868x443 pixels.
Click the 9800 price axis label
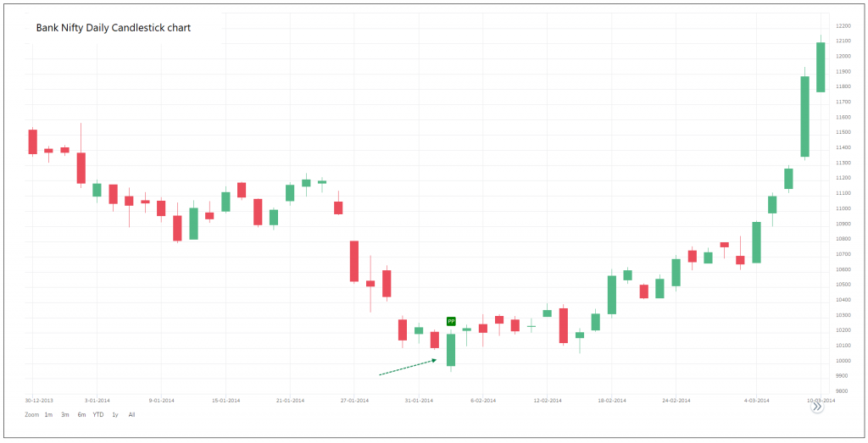[x=843, y=391]
